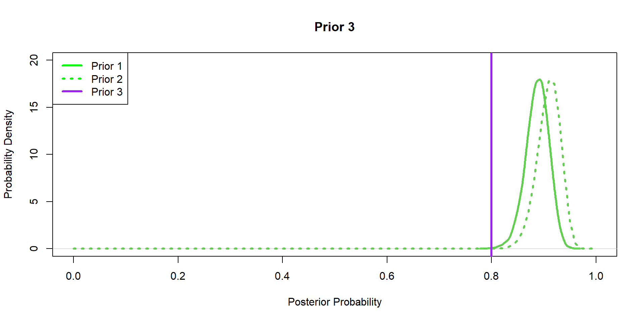Click the "Prior 3" plot title
Screen dimensions: 644x322
click(334, 27)
